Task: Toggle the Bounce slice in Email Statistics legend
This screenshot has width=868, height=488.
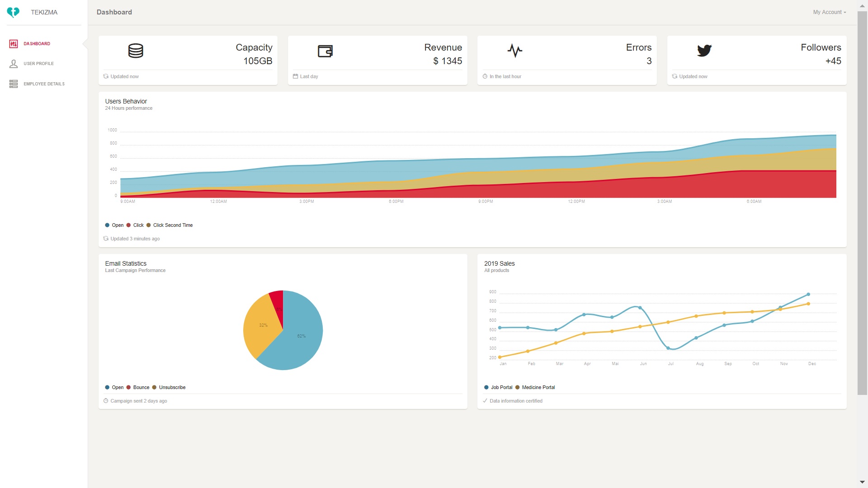Action: [138, 387]
